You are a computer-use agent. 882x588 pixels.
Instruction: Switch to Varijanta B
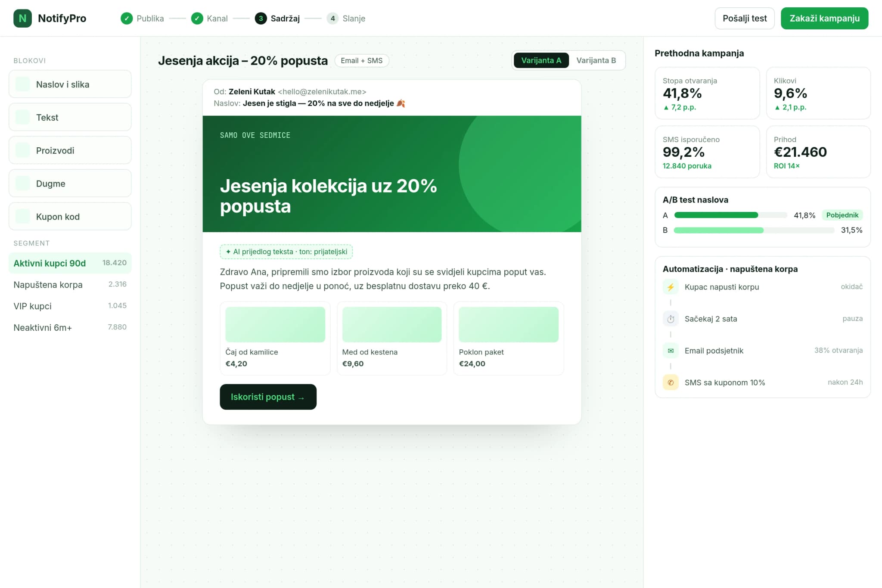coord(596,60)
